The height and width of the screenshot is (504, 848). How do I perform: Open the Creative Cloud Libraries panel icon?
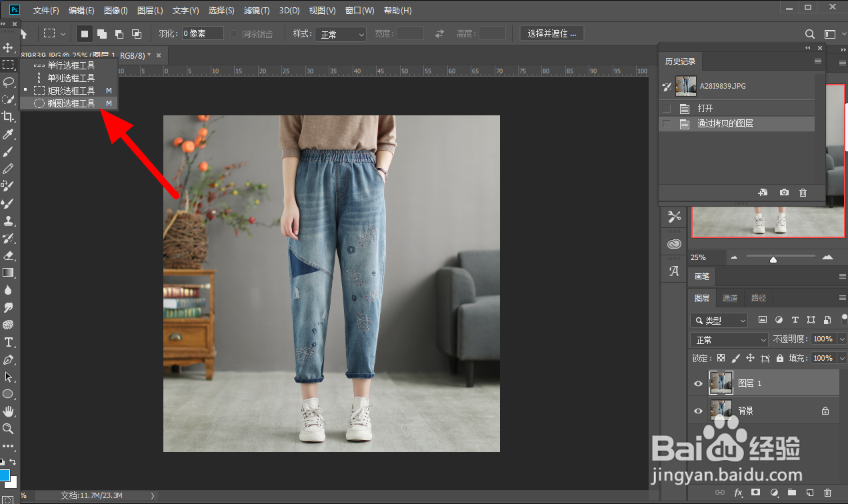point(674,244)
